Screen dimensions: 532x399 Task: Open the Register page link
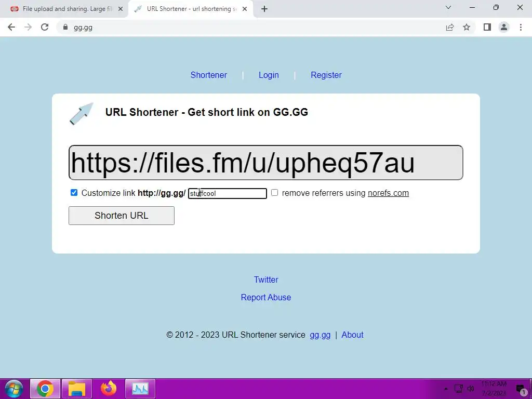point(326,75)
